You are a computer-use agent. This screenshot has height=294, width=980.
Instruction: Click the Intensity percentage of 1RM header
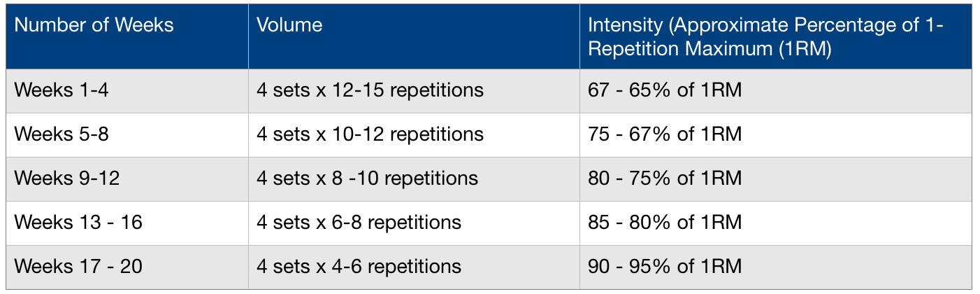pyautogui.click(x=775, y=36)
